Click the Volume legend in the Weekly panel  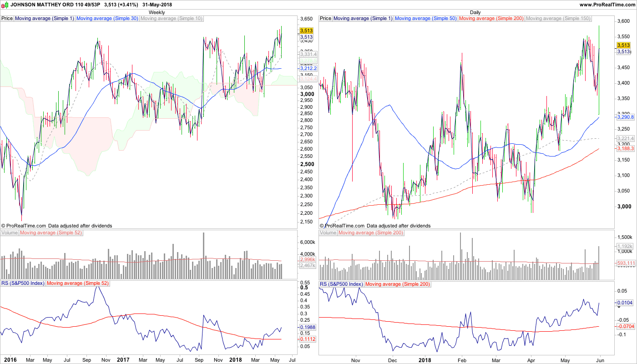point(10,233)
